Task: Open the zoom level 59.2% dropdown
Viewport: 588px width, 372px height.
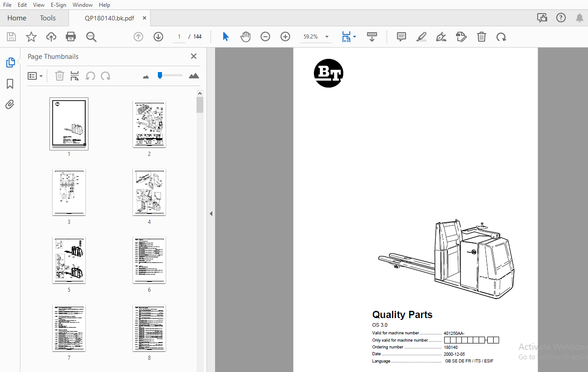Action: (327, 37)
